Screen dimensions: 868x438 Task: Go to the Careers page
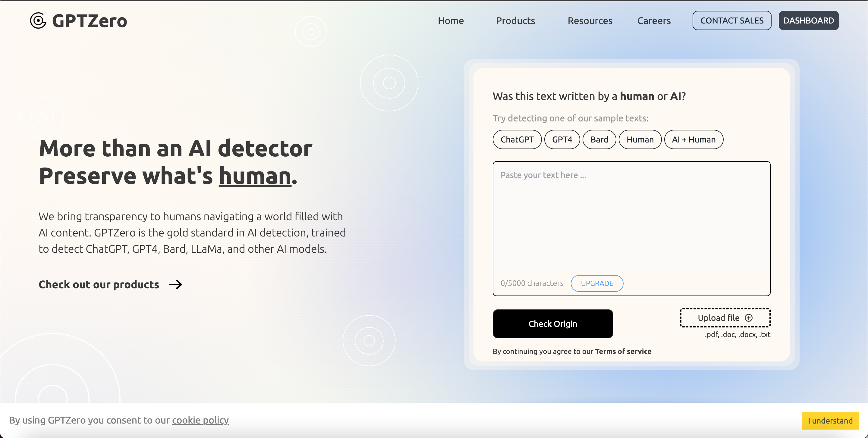[x=654, y=20]
